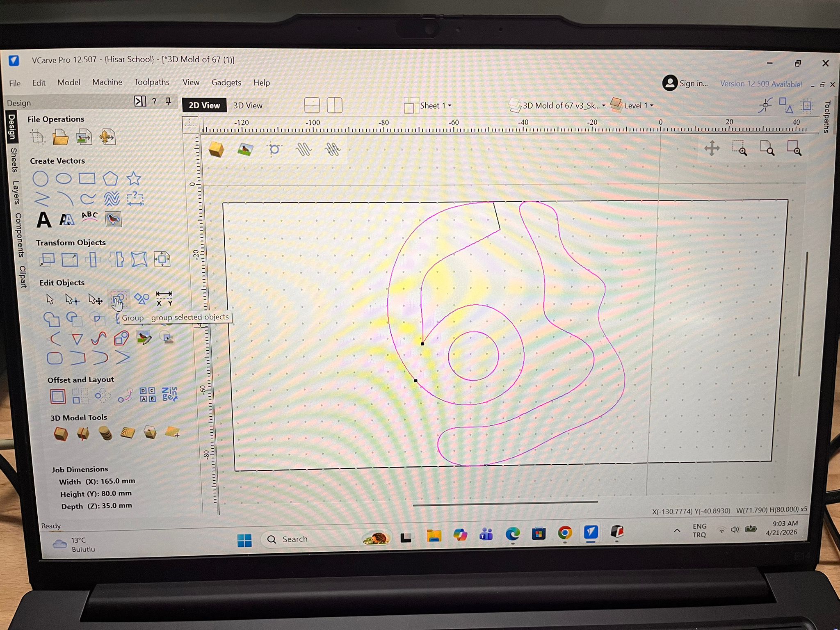Open the Level 1 dropdown
This screenshot has width=840, height=630.
[632, 105]
